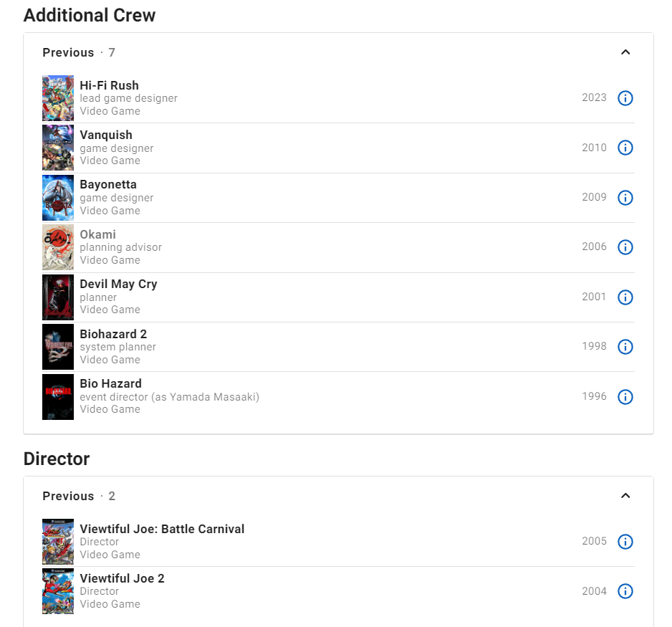This screenshot has height=627, width=672.
Task: Click the 'lead game designer' role text
Action: pyautogui.click(x=128, y=98)
